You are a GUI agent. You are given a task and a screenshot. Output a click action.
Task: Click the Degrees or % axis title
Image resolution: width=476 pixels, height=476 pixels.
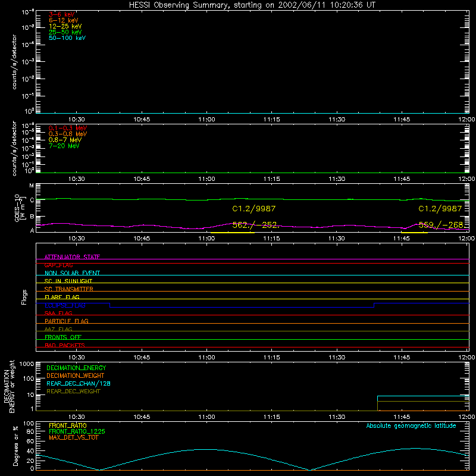point(15,446)
